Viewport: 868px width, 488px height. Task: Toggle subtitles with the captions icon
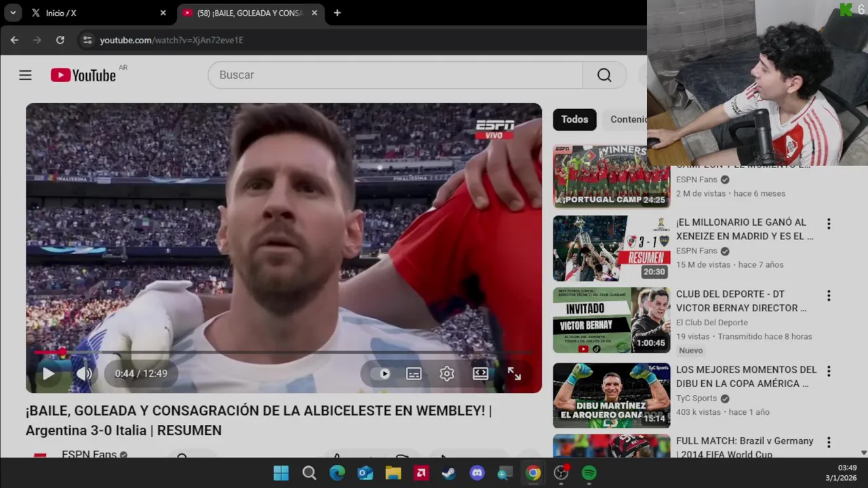click(x=414, y=373)
